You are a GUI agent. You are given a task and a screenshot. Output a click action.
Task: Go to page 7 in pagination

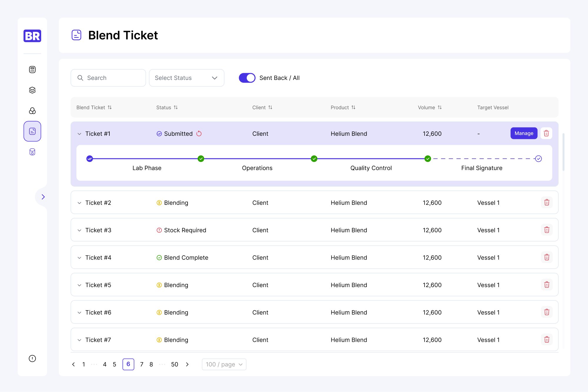142,364
